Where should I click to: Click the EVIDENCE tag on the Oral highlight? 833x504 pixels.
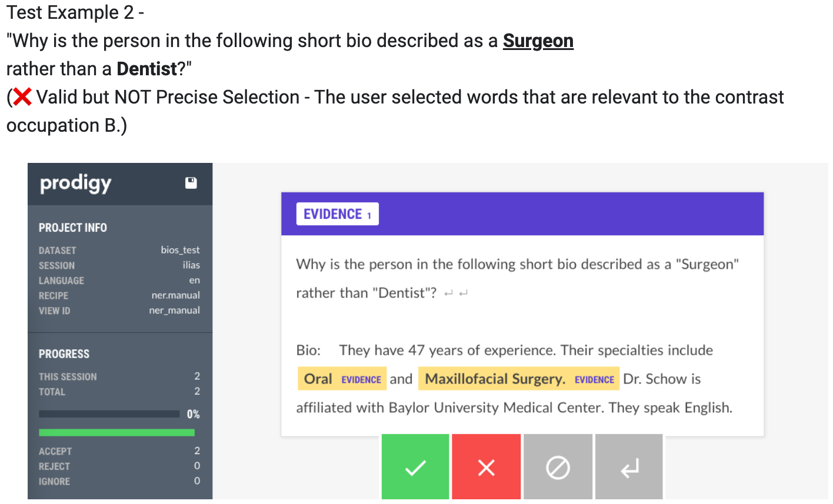click(x=361, y=380)
